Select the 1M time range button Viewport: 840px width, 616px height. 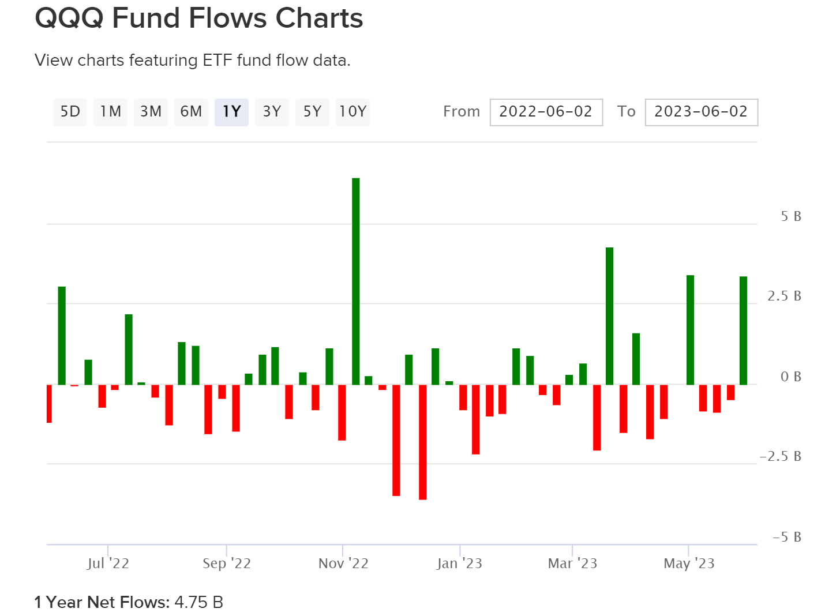(110, 112)
